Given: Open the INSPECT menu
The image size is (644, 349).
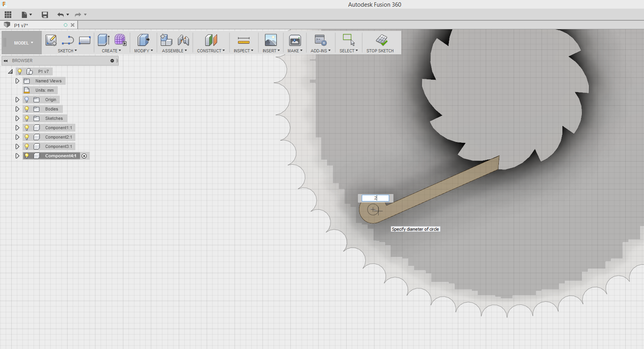Looking at the screenshot, I should 244,51.
